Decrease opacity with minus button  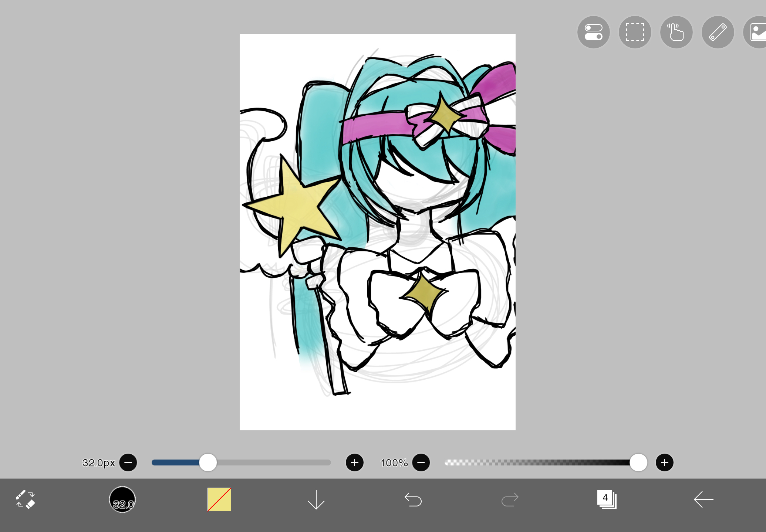421,462
